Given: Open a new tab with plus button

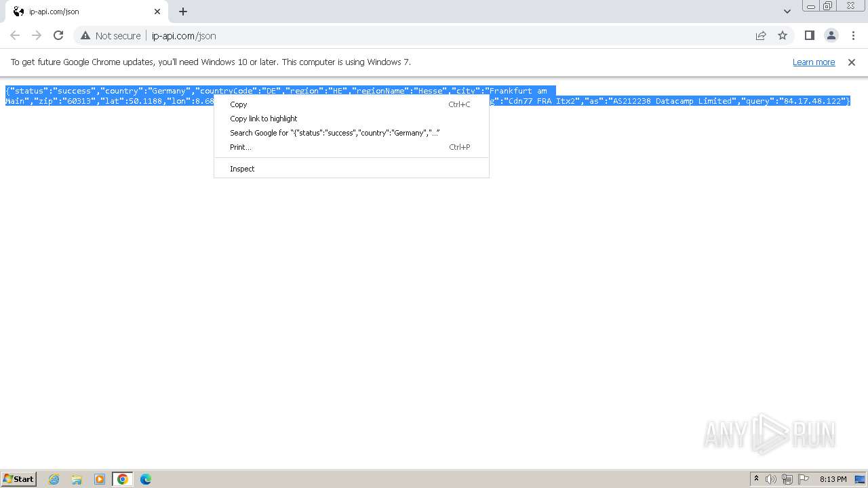Looking at the screenshot, I should tap(183, 12).
